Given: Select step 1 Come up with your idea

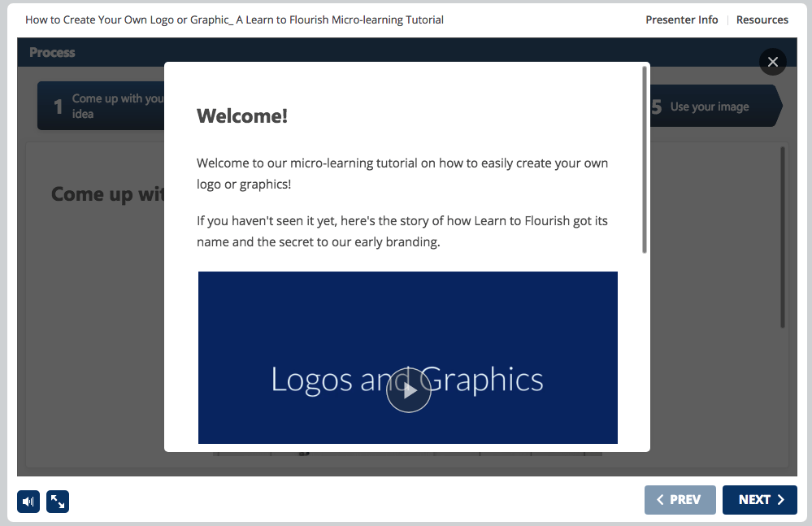Looking at the screenshot, I should pyautogui.click(x=102, y=107).
